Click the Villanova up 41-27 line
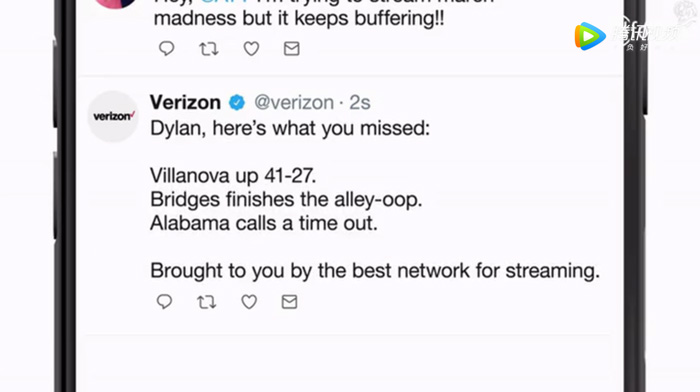Image resolution: width=700 pixels, height=392 pixels. click(x=233, y=175)
